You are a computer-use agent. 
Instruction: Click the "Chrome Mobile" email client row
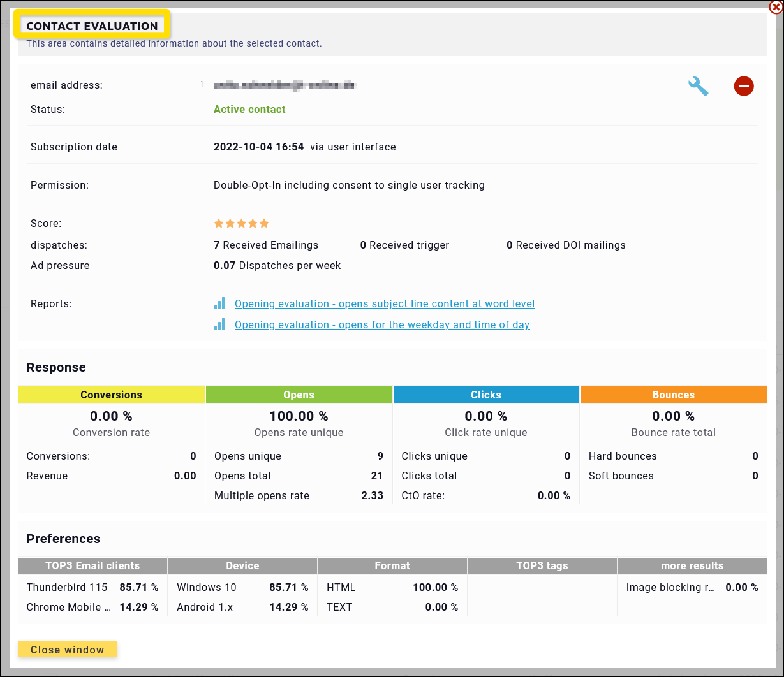92,608
